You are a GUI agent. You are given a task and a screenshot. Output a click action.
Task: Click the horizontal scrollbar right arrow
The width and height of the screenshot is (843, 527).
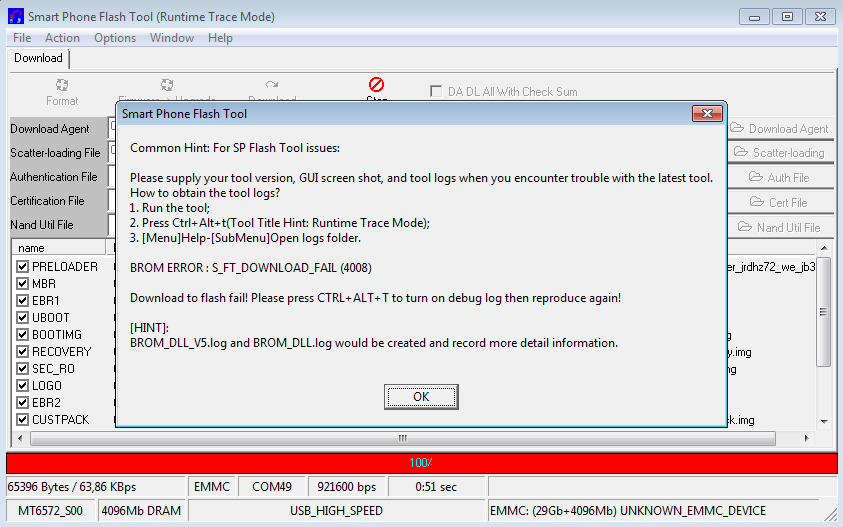coord(806,438)
